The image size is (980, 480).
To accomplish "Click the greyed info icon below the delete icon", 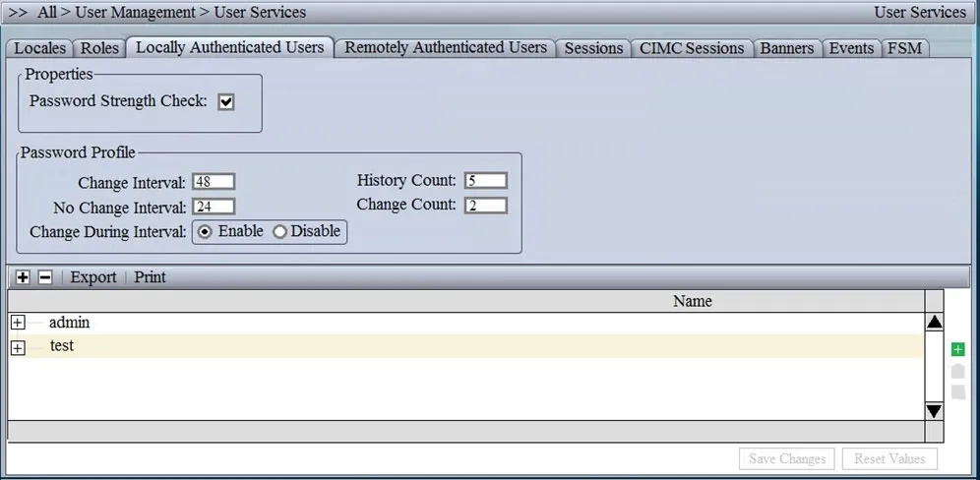I will tap(957, 392).
